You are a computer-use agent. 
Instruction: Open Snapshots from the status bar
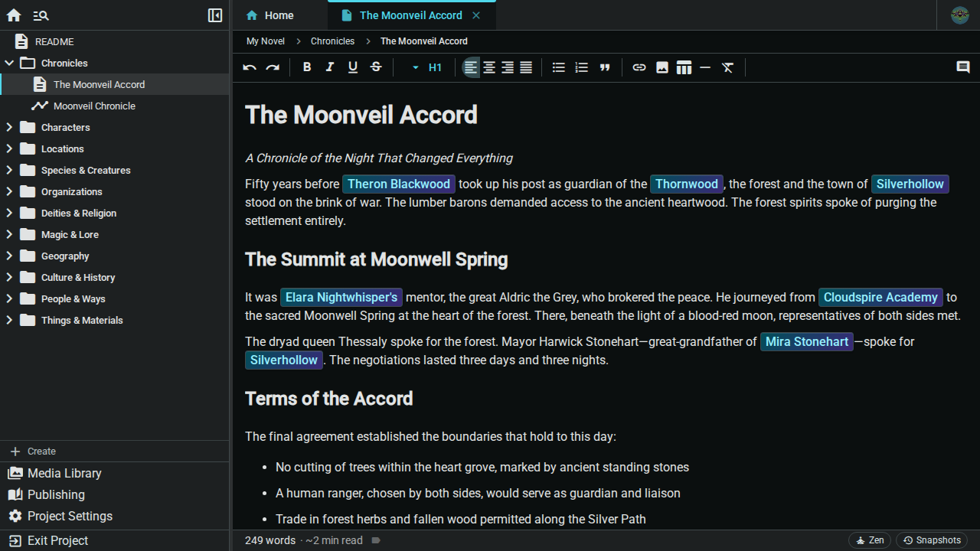point(932,540)
